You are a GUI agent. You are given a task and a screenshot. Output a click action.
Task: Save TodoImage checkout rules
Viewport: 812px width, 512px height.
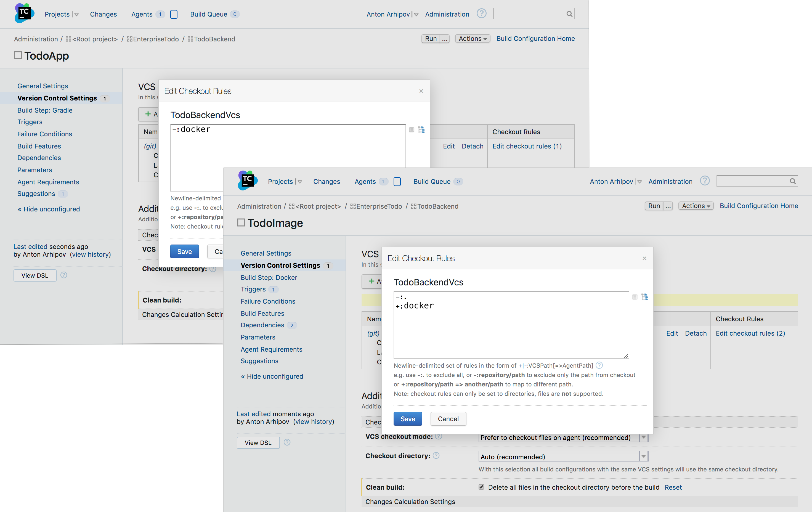coord(407,418)
